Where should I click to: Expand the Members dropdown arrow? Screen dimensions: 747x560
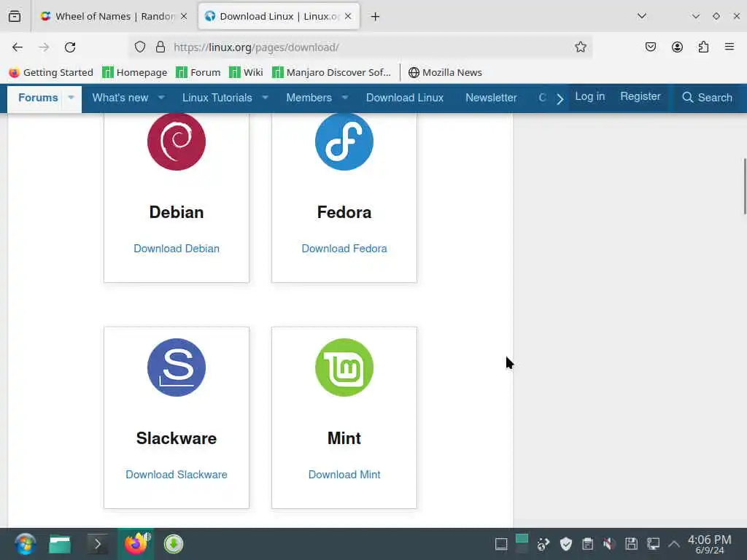pos(344,98)
